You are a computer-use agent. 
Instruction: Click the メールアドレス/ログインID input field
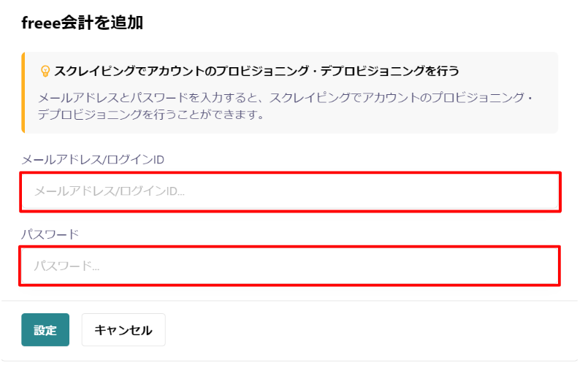[290, 191]
